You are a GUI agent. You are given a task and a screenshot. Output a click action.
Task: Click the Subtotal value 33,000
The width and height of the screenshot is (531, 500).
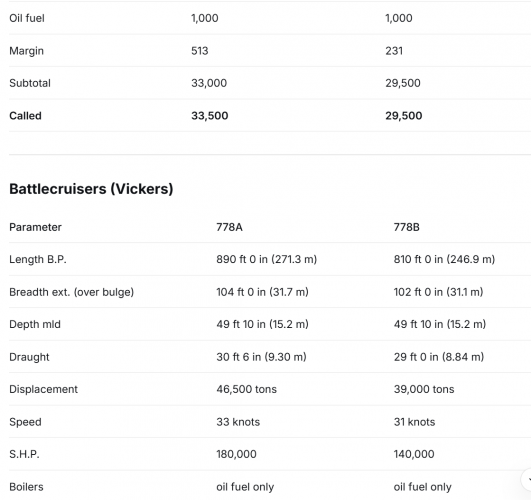click(x=209, y=83)
